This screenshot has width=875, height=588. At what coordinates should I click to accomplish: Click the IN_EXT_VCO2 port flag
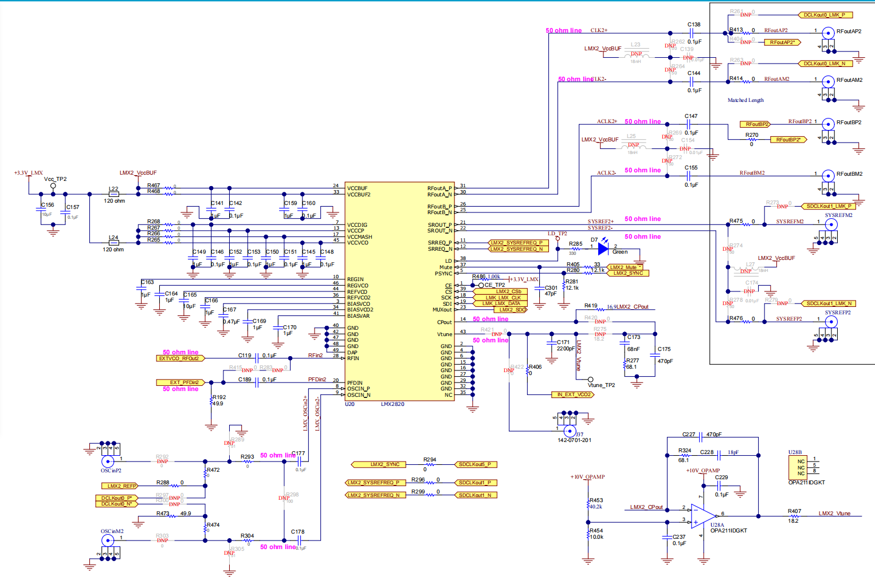pyautogui.click(x=573, y=394)
